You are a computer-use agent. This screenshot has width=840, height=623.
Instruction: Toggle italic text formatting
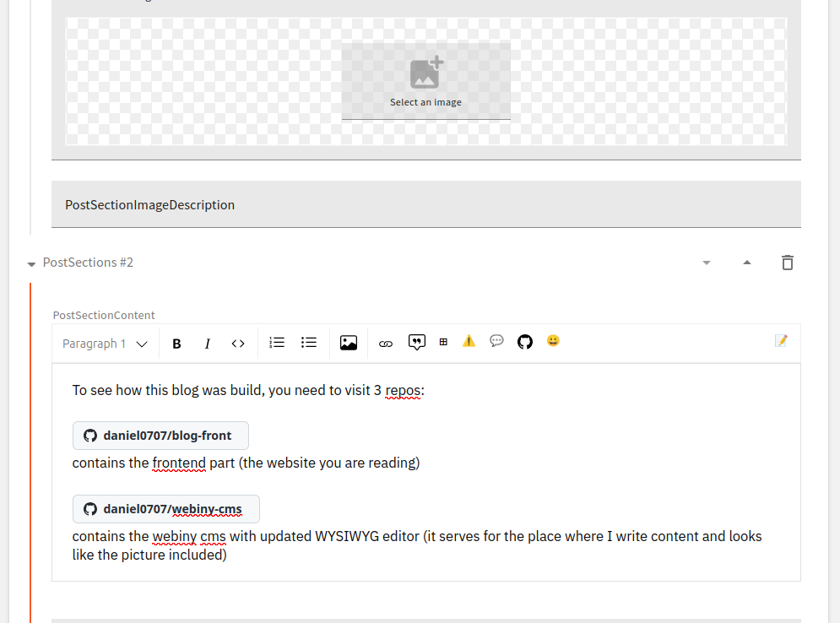click(x=207, y=343)
